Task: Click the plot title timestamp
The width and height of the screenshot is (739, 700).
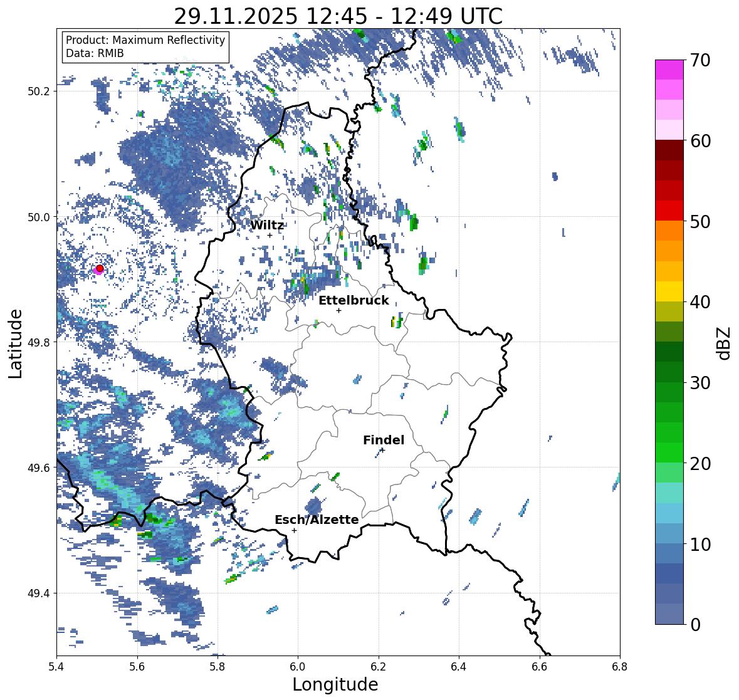Action: pos(338,16)
